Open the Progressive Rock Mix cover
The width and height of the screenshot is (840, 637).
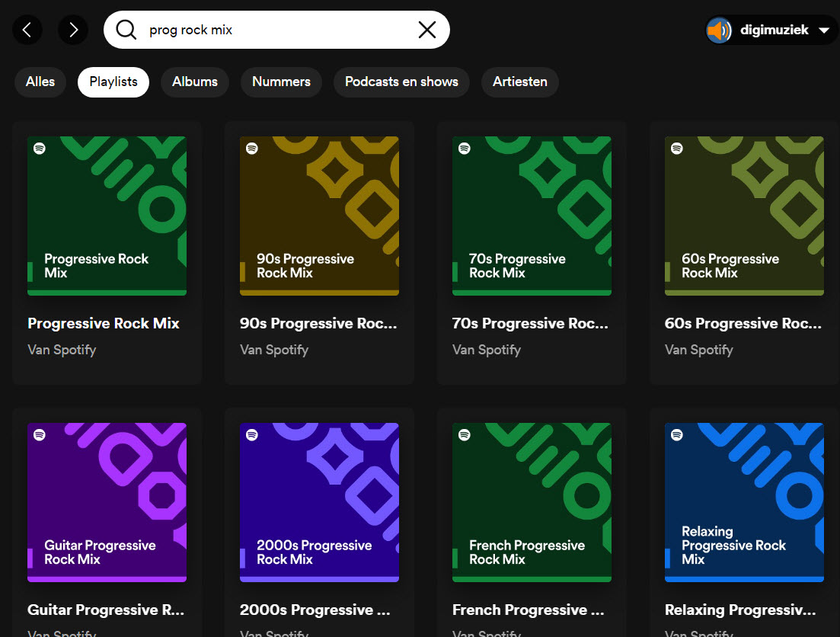[x=107, y=216]
